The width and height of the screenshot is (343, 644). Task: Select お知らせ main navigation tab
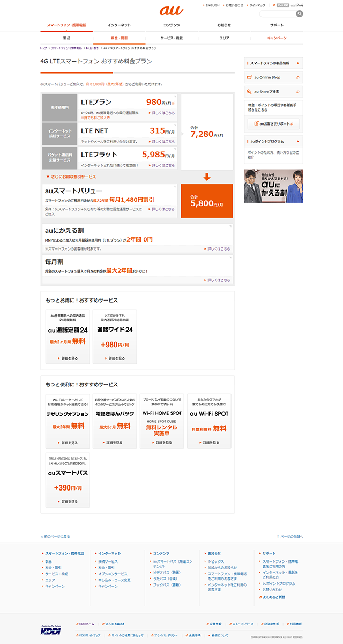pyautogui.click(x=224, y=25)
